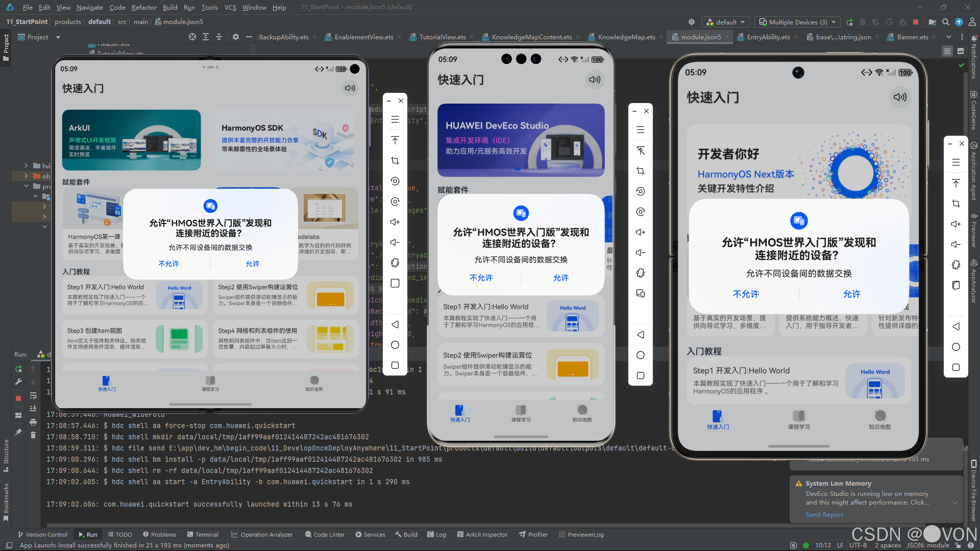Toggle the speaker icon in the 快速入门 header

point(350,88)
